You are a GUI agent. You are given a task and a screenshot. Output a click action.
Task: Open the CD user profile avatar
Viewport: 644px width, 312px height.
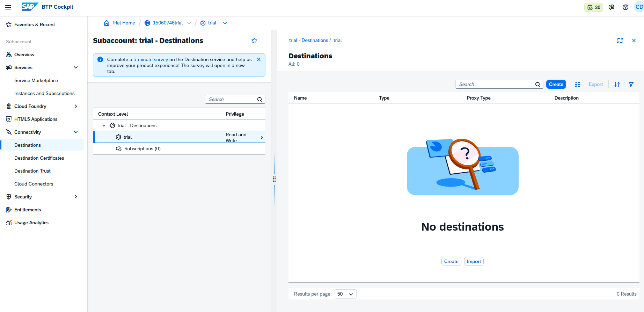point(639,7)
